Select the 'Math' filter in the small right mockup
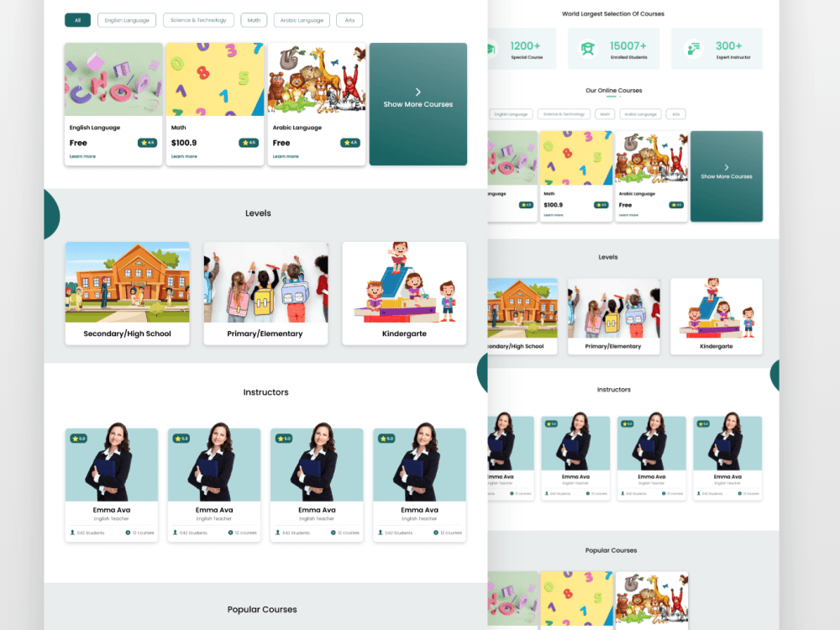This screenshot has height=630, width=840. click(605, 114)
